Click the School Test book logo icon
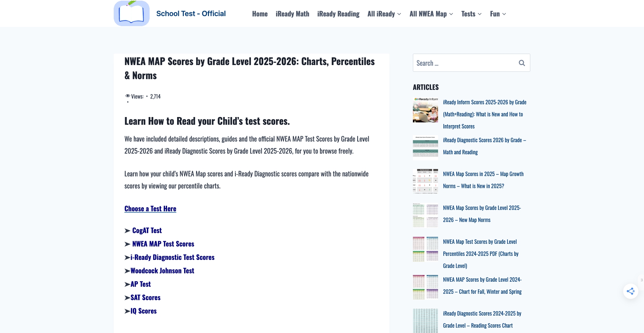The image size is (644, 333). 131,13
